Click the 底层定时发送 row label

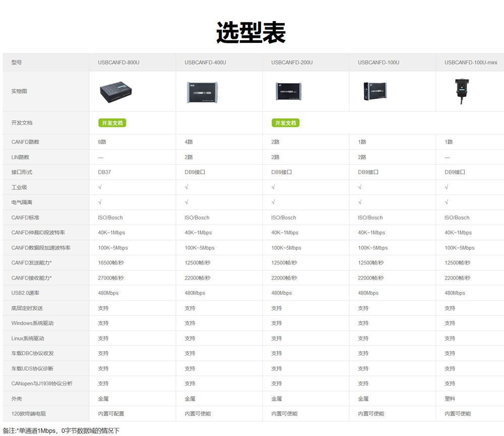pyautogui.click(x=27, y=308)
